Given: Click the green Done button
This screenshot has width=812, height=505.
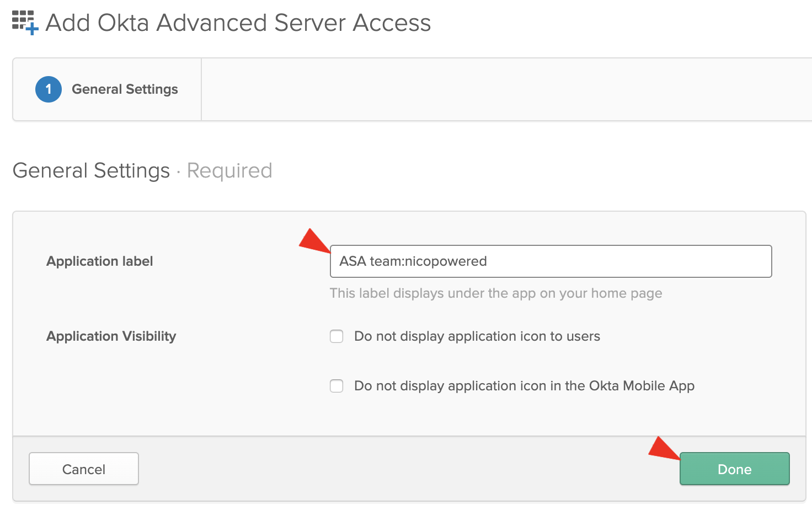Looking at the screenshot, I should tap(734, 469).
